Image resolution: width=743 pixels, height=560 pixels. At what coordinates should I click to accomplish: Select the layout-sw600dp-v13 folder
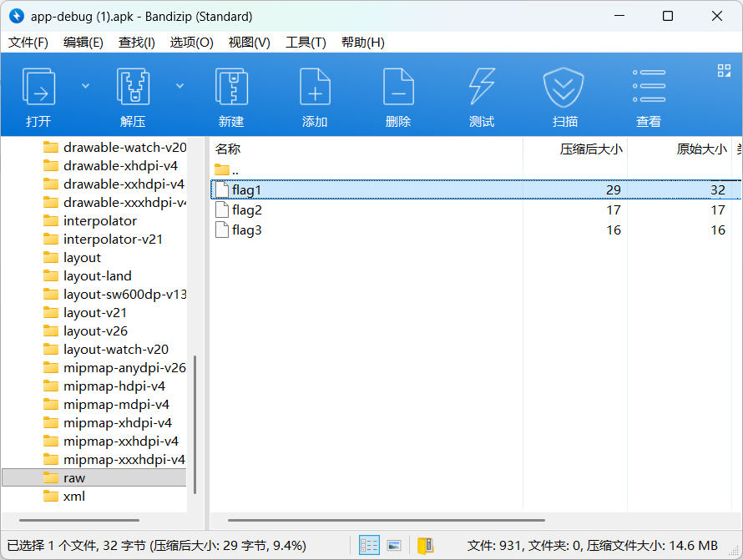[x=114, y=295]
